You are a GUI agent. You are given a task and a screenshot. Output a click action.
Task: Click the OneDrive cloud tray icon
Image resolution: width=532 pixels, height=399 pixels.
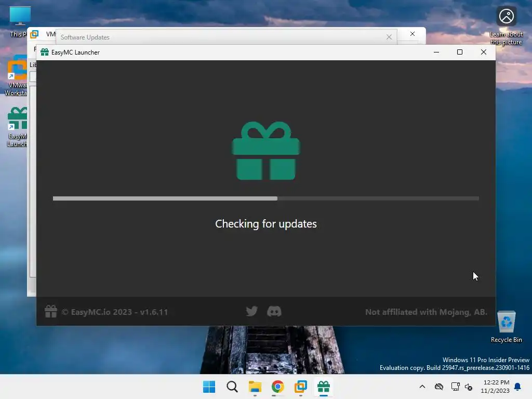pos(439,387)
